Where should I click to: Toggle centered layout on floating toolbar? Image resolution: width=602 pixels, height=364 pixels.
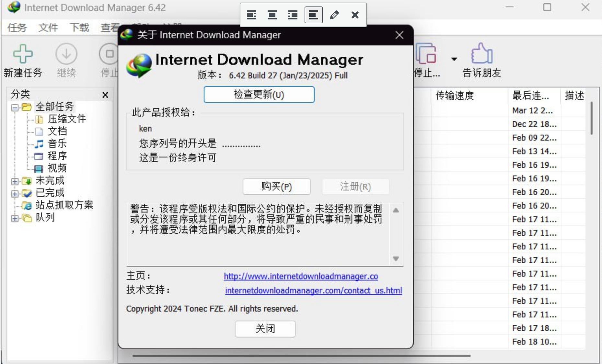pos(272,15)
